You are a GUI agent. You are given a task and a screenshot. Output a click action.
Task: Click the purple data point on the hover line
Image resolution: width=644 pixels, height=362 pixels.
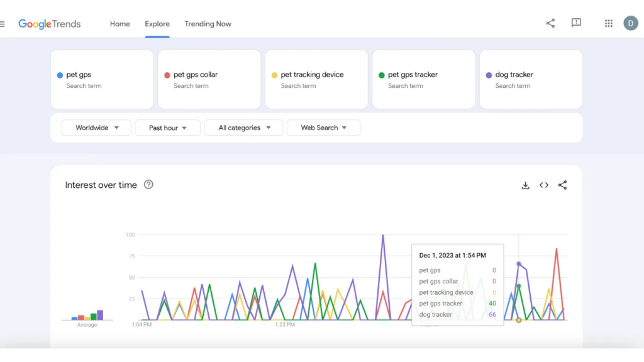[519, 264]
